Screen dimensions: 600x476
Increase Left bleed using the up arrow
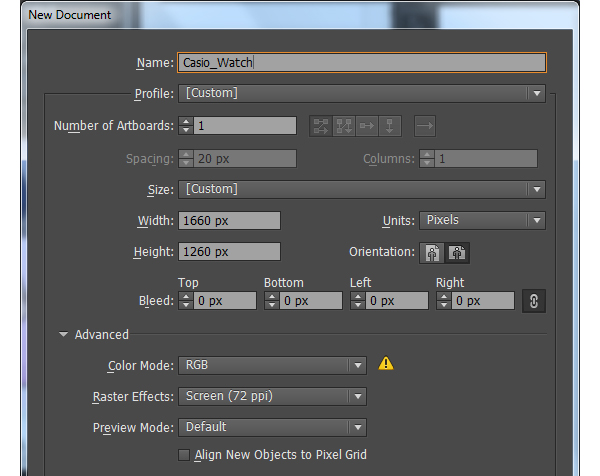[x=358, y=297]
